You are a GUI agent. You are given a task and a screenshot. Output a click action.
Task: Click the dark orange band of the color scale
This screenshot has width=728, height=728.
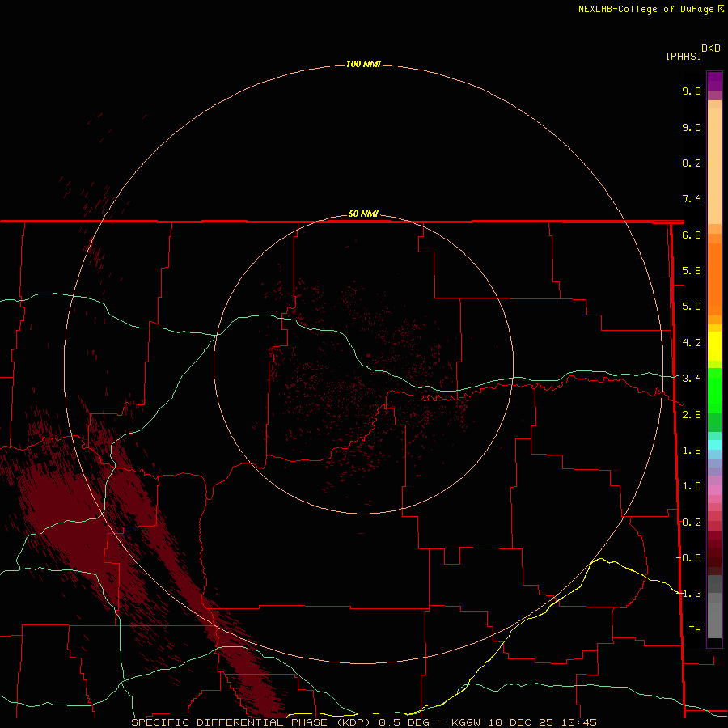pos(714,280)
